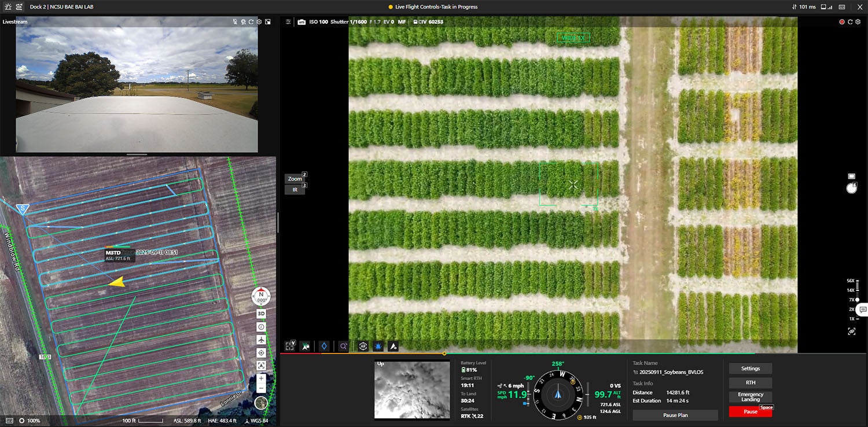Click the map recenter crosshair icon
This screenshot has height=427, width=868.
point(261,352)
